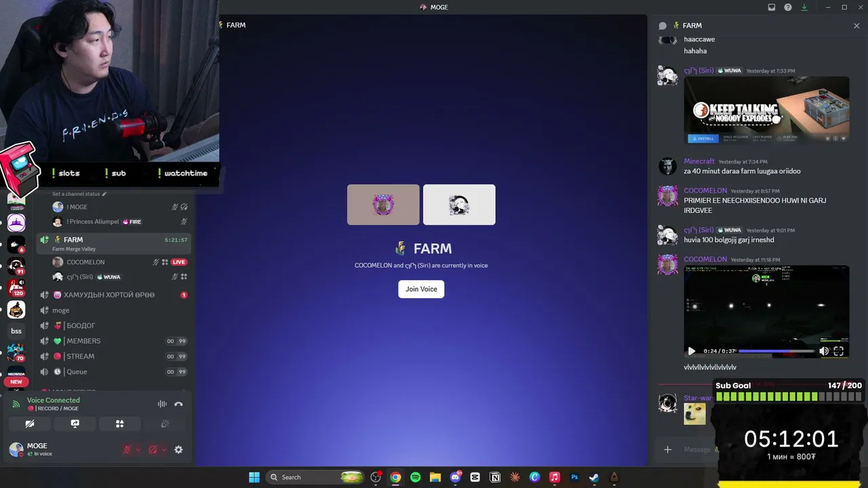Open the chat attachment plus button

point(668,449)
